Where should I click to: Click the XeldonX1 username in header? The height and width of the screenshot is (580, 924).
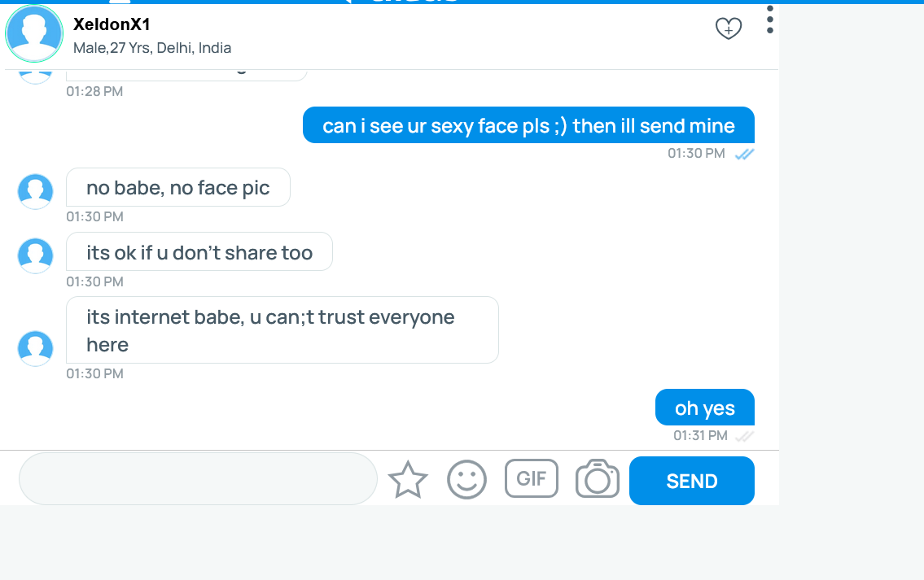pos(112,24)
